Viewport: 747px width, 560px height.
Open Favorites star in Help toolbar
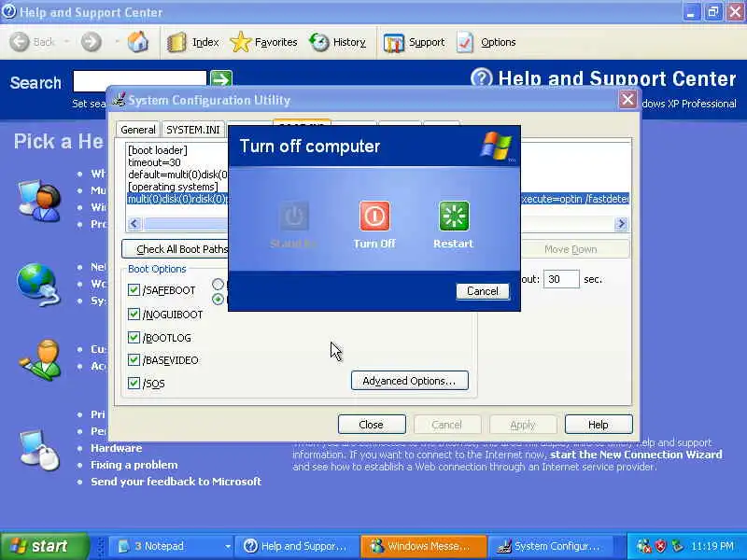[264, 42]
